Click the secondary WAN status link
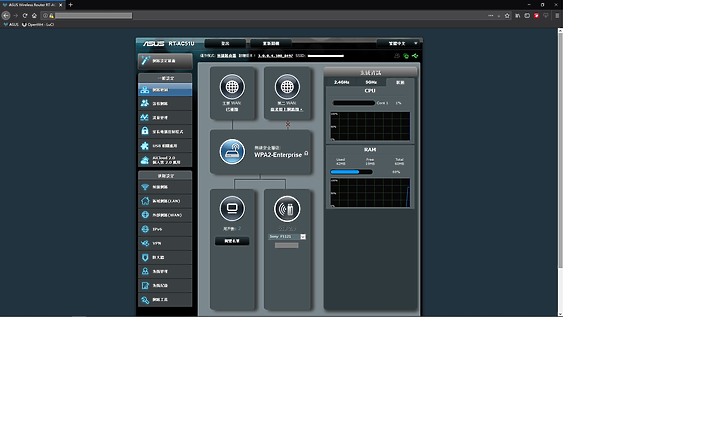Image resolution: width=720 pixels, height=423 pixels. [x=286, y=110]
